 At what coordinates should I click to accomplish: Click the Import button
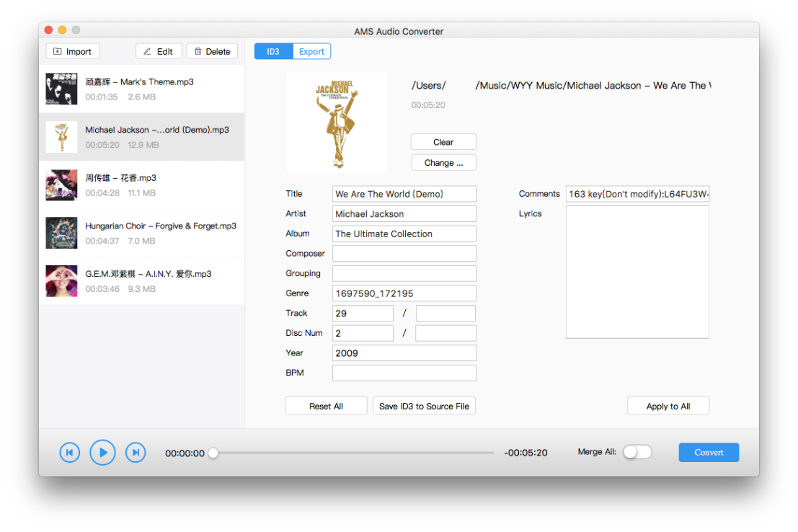tap(72, 51)
